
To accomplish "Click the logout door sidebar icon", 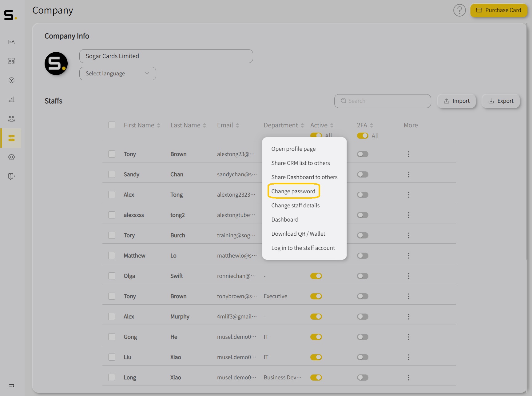I will click(x=11, y=176).
